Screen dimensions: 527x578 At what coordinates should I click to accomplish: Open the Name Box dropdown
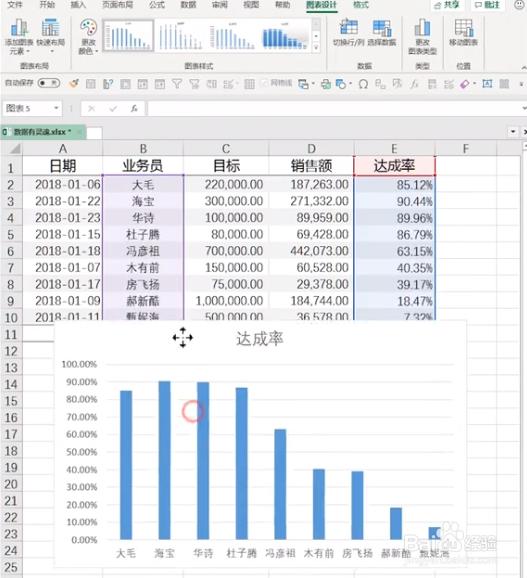pyautogui.click(x=56, y=108)
